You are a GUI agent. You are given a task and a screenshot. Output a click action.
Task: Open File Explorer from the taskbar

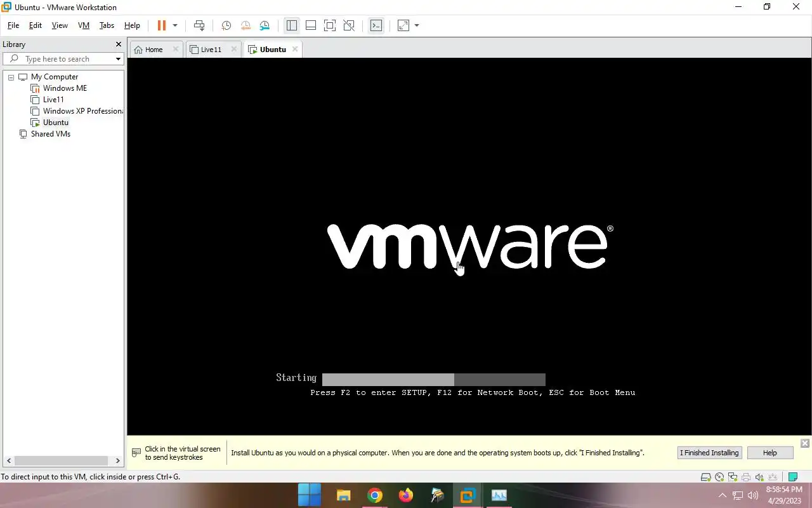pyautogui.click(x=343, y=495)
